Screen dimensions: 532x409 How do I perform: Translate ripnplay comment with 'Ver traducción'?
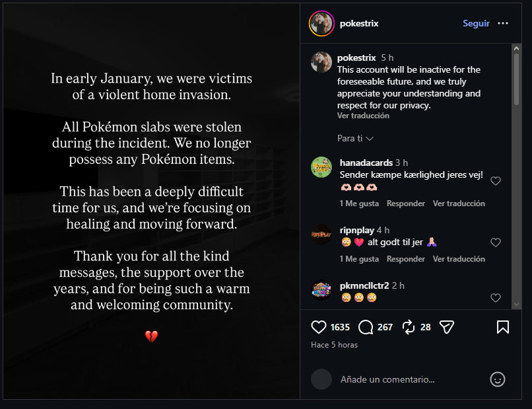coord(459,259)
